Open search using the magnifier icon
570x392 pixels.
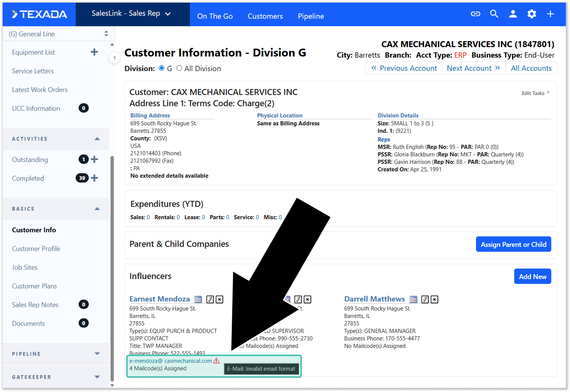(x=494, y=14)
